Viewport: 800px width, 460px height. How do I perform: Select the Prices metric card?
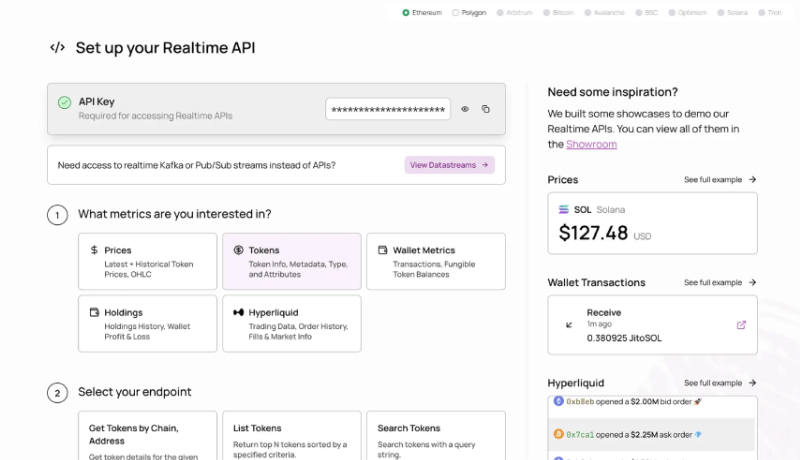click(147, 262)
